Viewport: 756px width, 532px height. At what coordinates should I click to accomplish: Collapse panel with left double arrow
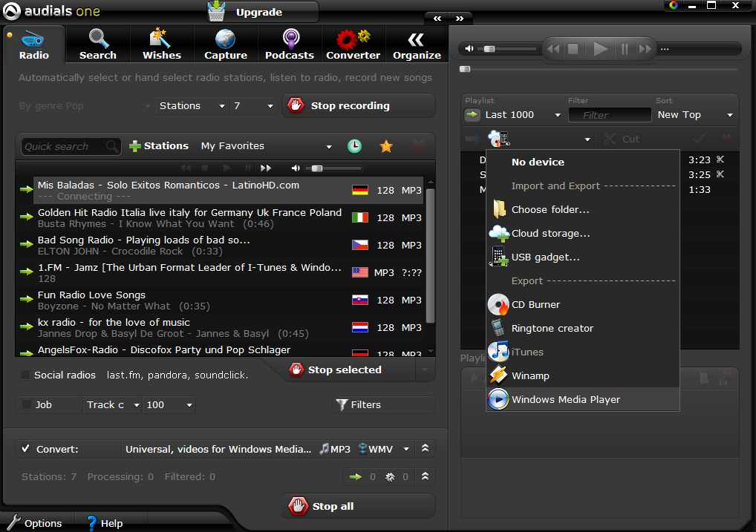coord(437,19)
